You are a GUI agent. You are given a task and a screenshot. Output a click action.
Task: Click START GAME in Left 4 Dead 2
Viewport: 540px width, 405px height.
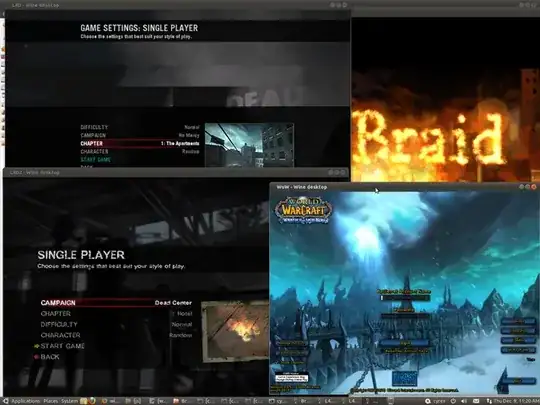coord(62,346)
